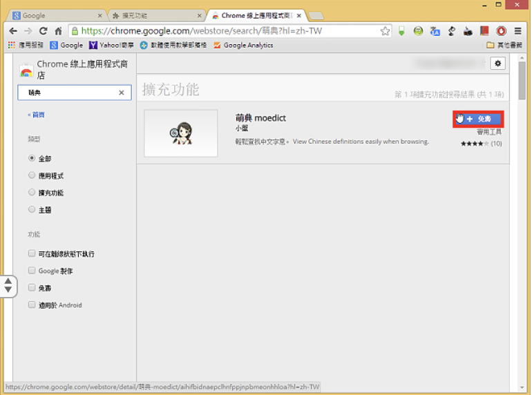Image resolution: width=532 pixels, height=395 pixels.
Task: Click the 實用工具 category label
Action: tap(489, 132)
